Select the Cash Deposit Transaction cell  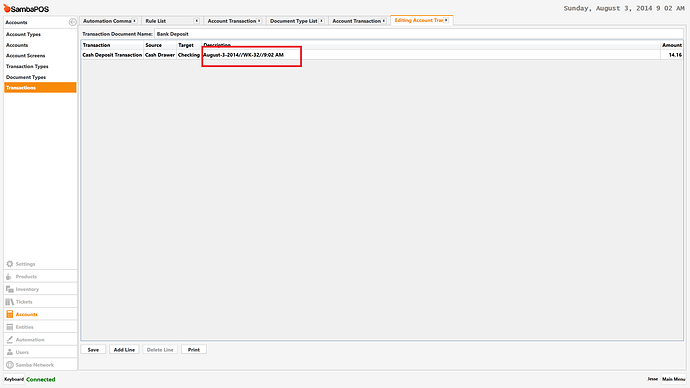click(112, 55)
